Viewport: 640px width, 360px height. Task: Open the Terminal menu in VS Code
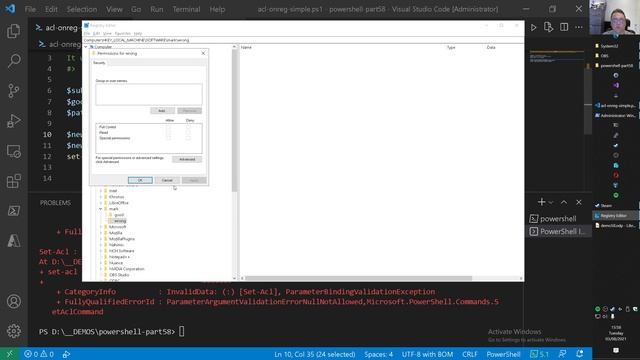point(186,9)
